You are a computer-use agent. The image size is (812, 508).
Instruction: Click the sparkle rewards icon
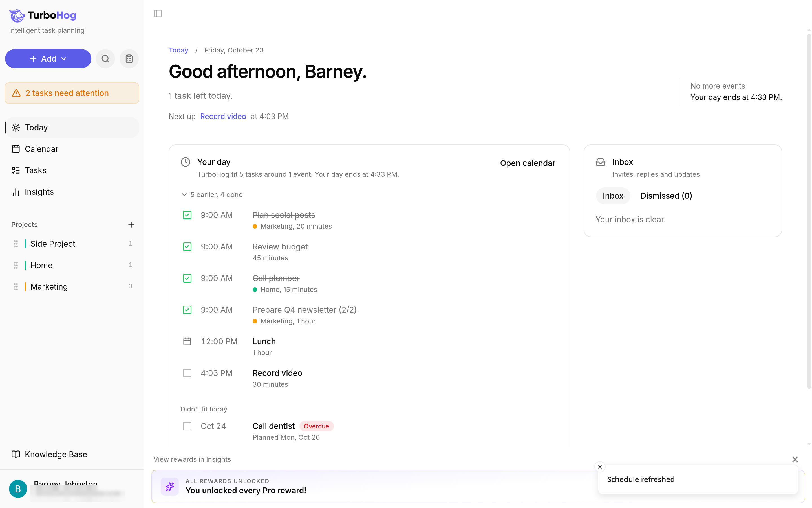170,486
